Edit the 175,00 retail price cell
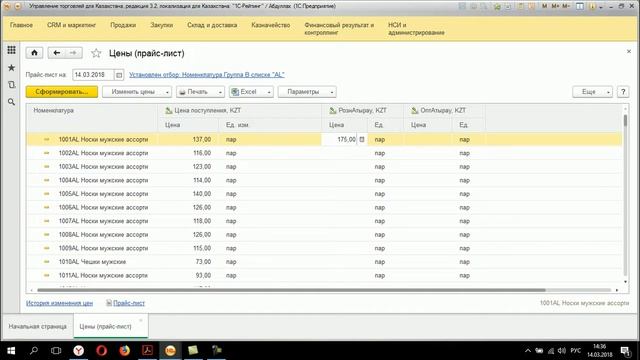640x360 pixels. [x=339, y=140]
